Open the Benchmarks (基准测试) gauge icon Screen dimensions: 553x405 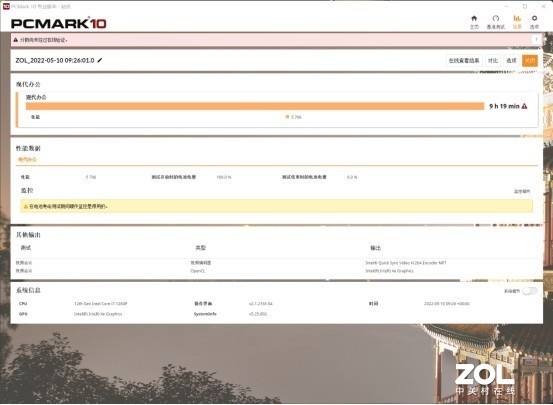tap(496, 18)
